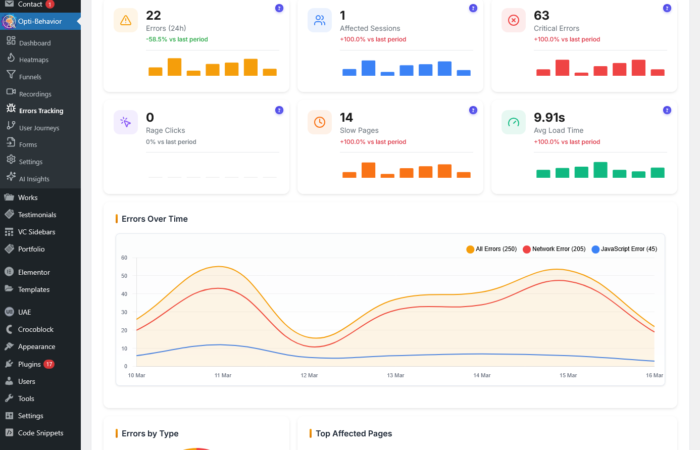Toggle JavaScript Error series in legend

click(x=624, y=248)
